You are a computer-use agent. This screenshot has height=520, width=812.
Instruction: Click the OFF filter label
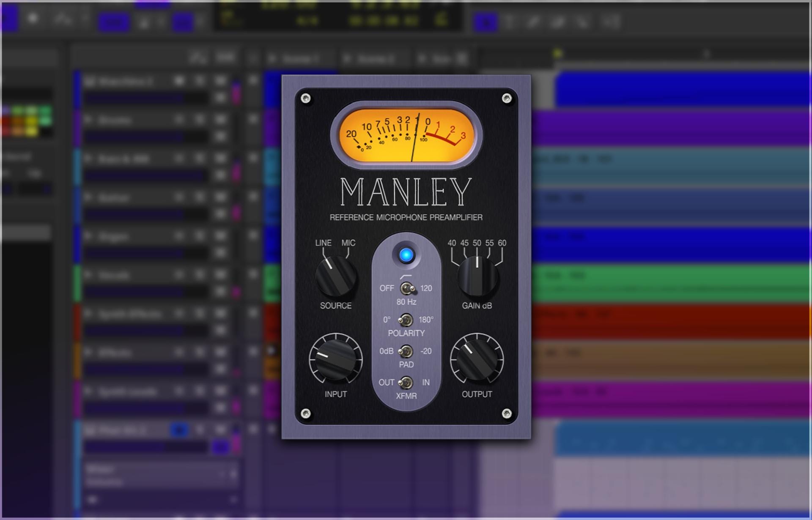[x=387, y=288]
